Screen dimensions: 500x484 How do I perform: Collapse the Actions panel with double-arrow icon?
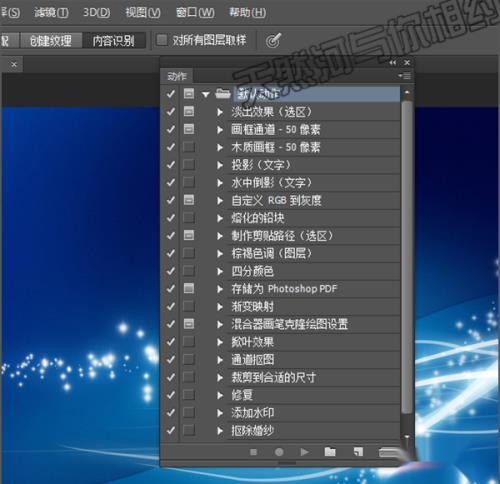393,63
